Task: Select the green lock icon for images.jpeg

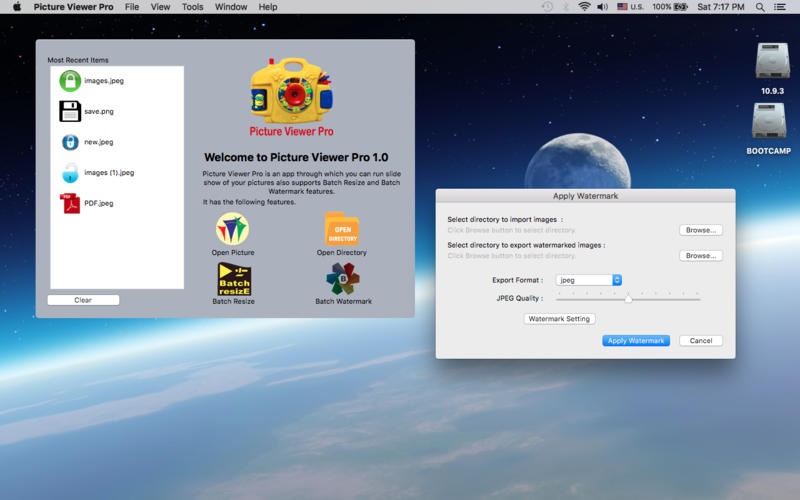Action: coord(70,81)
